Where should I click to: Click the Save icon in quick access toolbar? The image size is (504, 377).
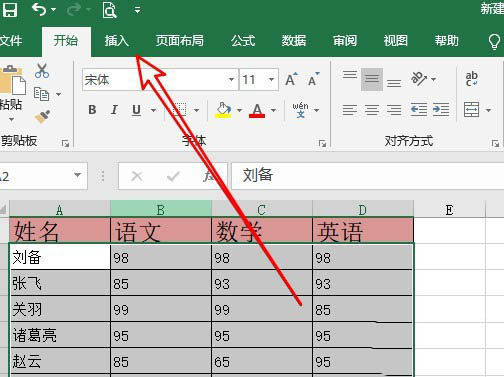click(x=10, y=9)
